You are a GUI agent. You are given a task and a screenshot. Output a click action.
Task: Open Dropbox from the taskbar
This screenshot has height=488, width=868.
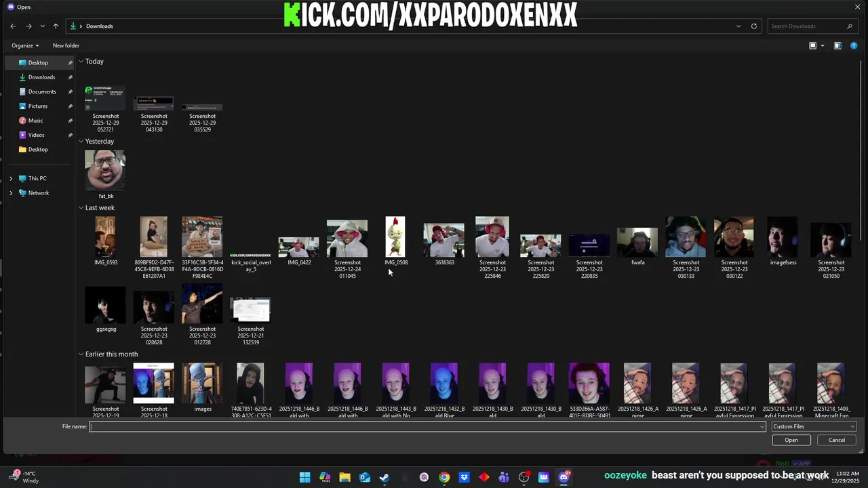click(x=464, y=477)
